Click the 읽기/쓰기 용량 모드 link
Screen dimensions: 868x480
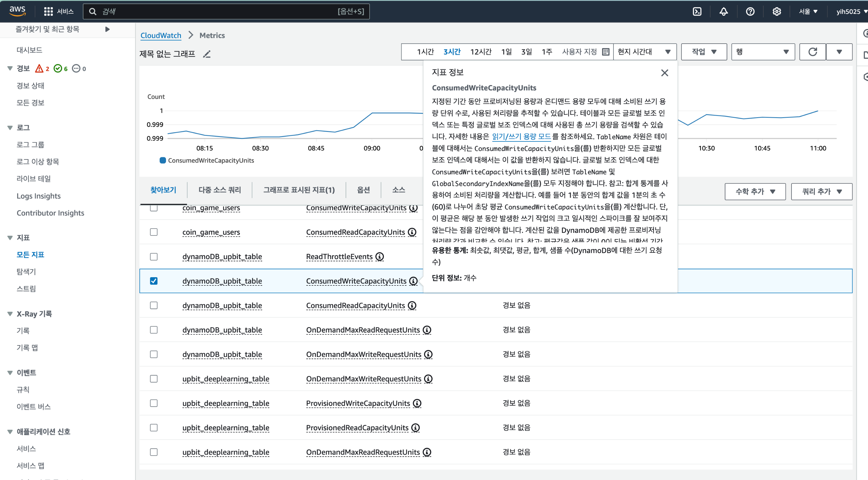pyautogui.click(x=521, y=136)
